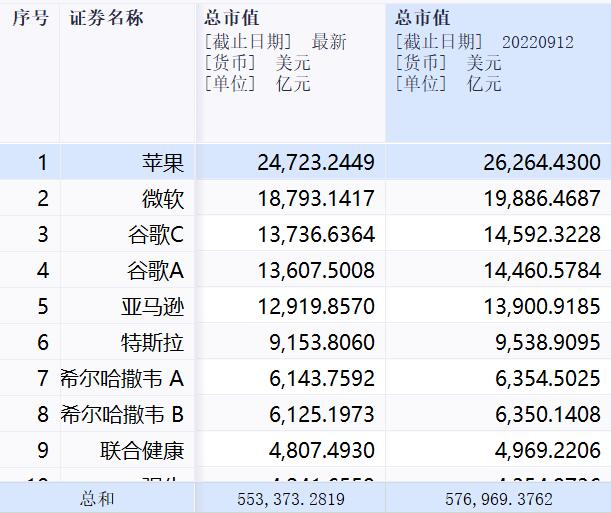
Task: Select row number 6
Action: click(x=43, y=342)
